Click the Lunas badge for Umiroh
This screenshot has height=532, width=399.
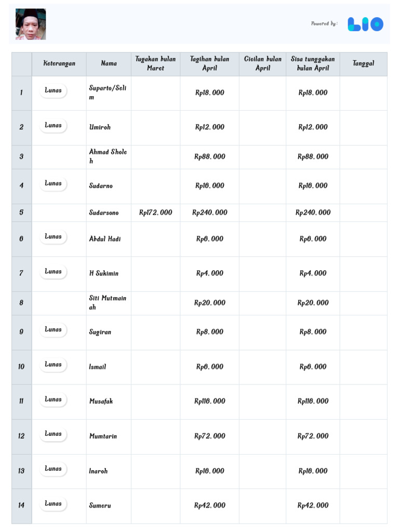(53, 125)
